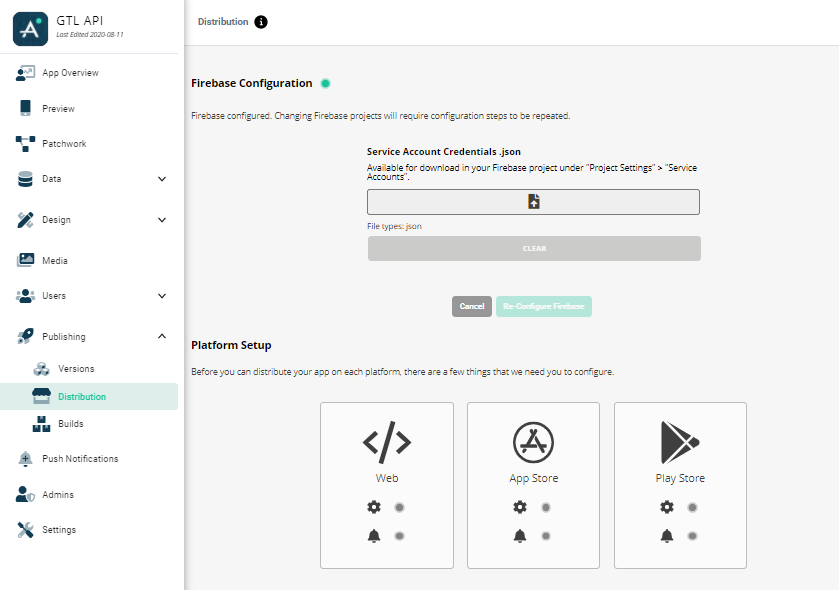Open the Distribution info icon

point(261,22)
